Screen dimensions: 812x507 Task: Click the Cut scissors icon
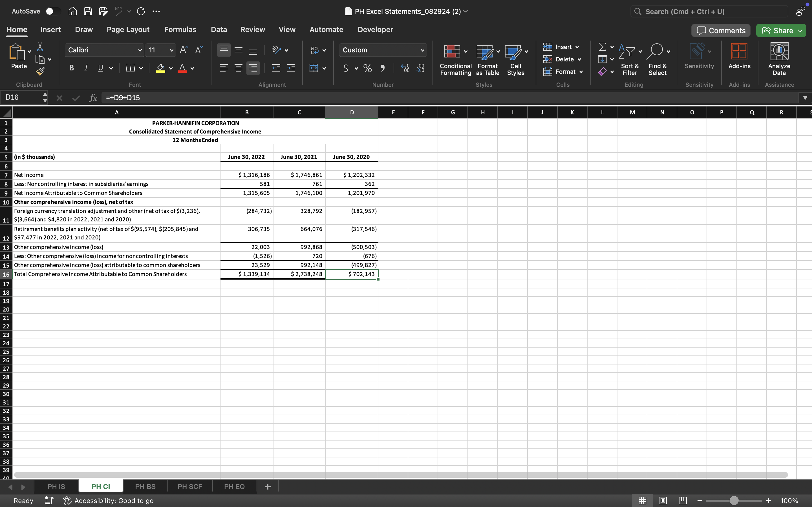pyautogui.click(x=40, y=47)
